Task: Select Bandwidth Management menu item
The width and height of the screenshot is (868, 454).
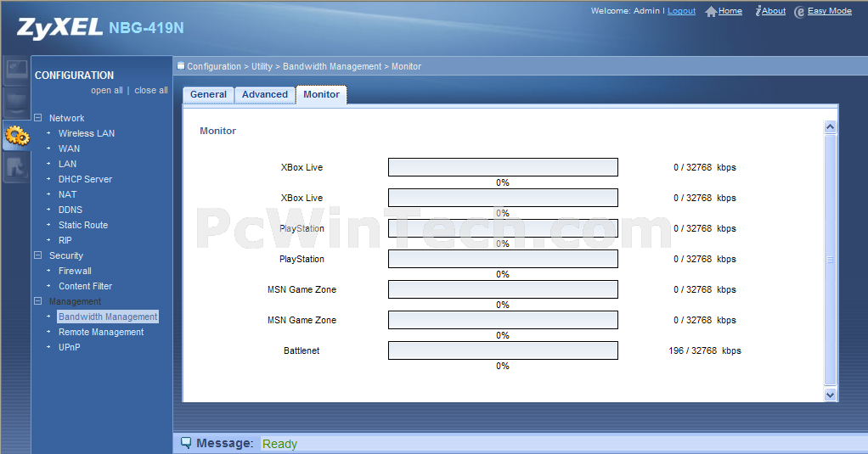Action: [108, 317]
